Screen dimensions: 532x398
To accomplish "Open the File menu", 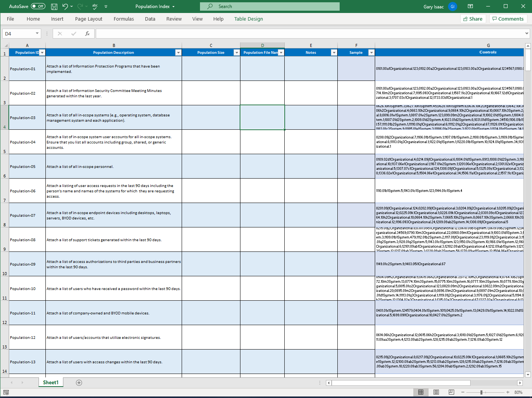I will click(x=10, y=19).
